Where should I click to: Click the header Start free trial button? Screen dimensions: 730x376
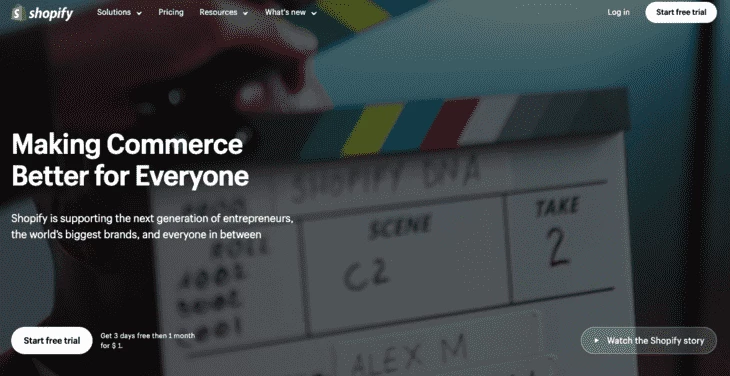(x=681, y=13)
